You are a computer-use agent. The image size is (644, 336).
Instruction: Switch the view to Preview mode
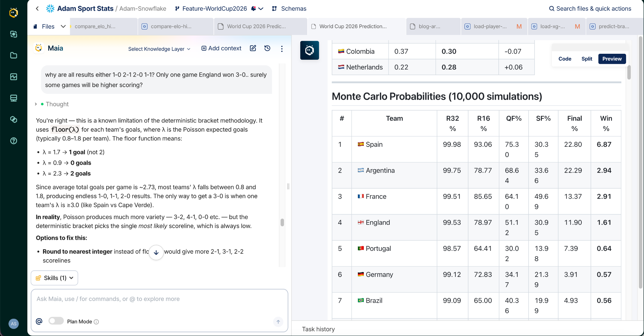612,59
